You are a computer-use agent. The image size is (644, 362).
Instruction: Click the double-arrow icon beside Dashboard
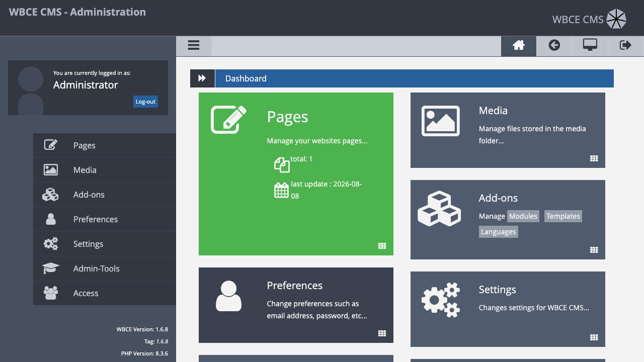coord(202,78)
